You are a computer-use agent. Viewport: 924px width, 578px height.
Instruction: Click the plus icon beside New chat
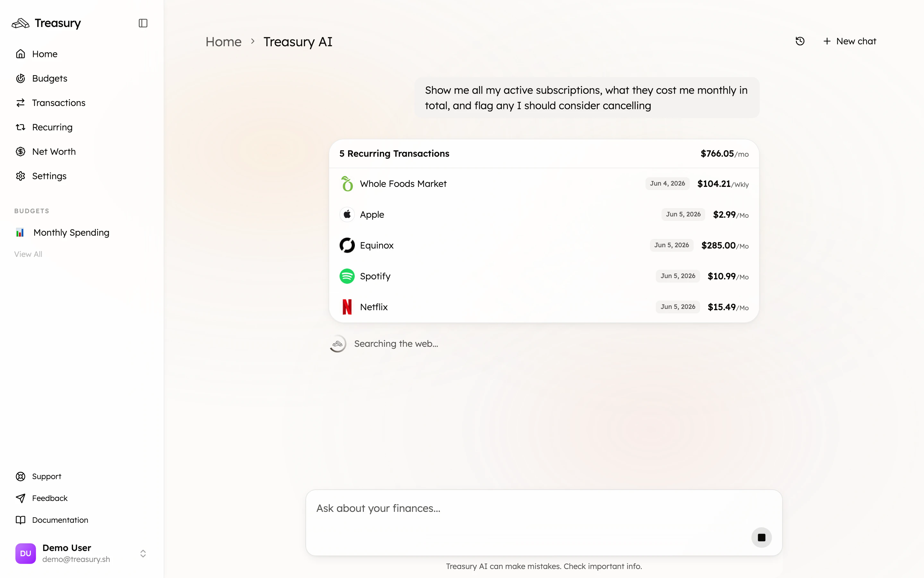(827, 41)
